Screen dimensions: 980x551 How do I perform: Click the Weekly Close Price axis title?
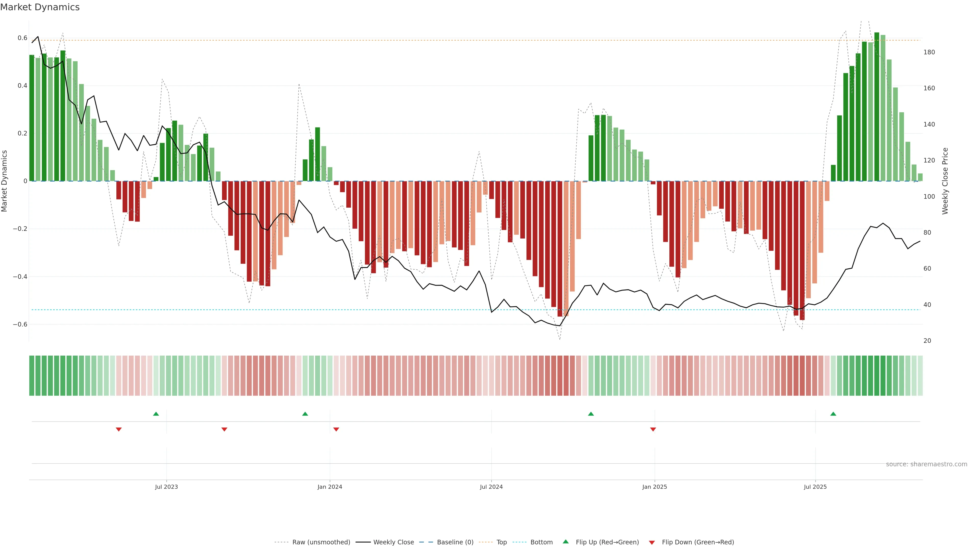[x=945, y=181]
